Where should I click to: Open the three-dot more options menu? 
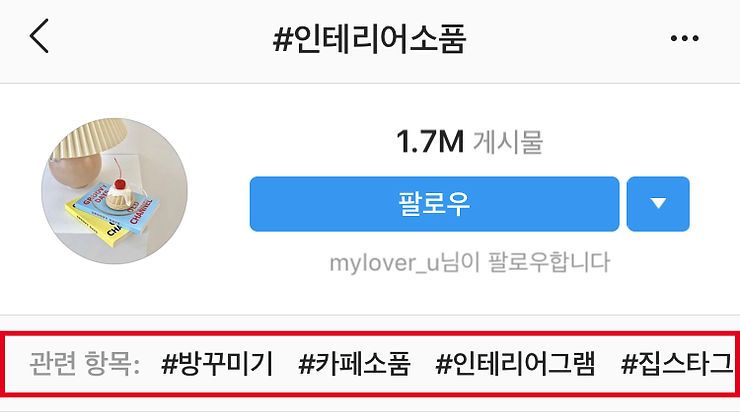684,38
